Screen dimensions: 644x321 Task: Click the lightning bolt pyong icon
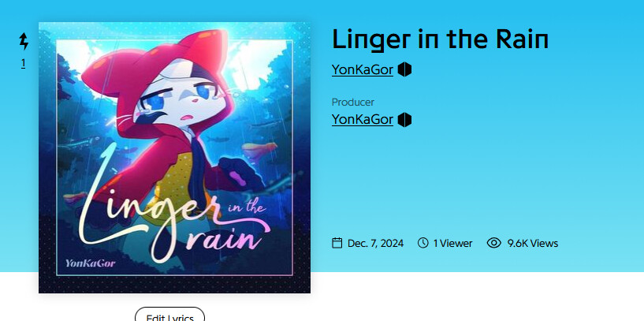(24, 42)
